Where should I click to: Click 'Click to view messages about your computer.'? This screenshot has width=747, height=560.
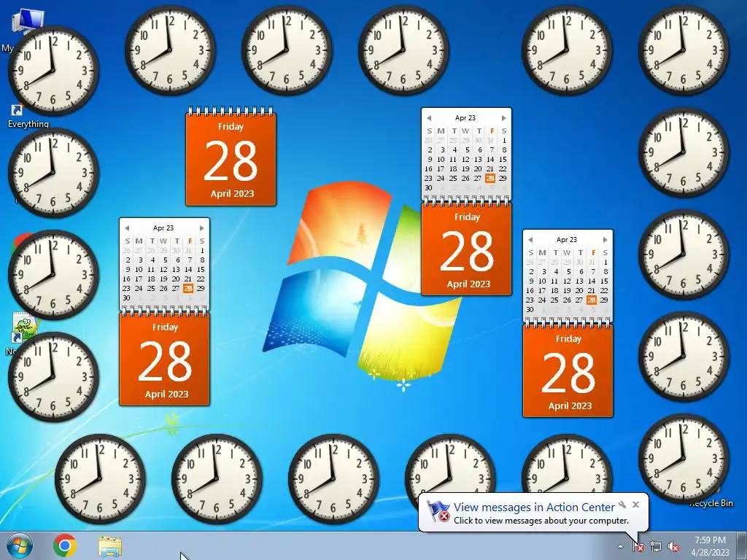[541, 521]
